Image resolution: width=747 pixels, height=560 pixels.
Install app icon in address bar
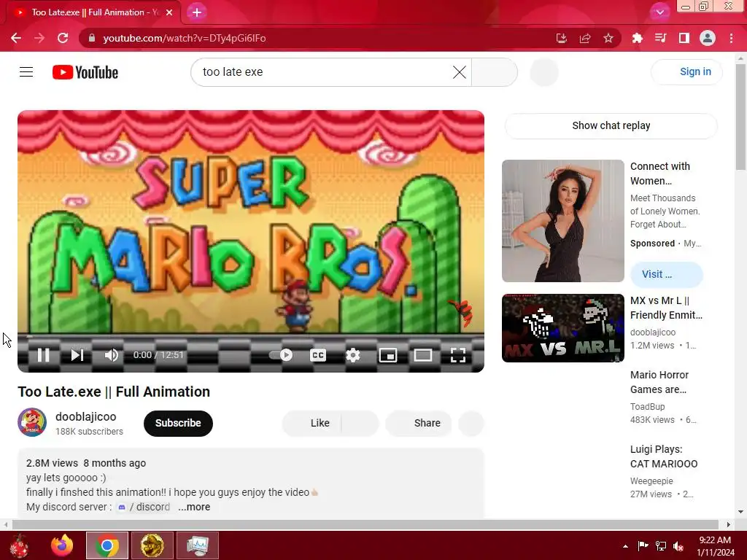coord(561,38)
